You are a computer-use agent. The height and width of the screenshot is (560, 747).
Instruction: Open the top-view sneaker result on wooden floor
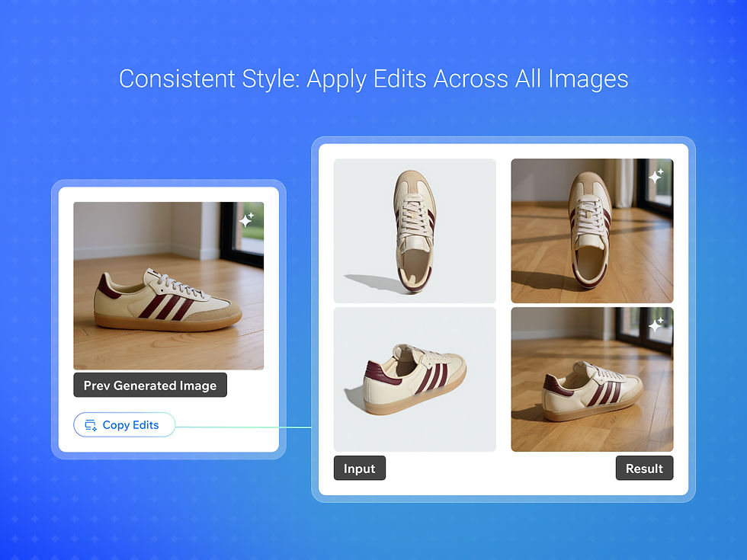pos(592,231)
